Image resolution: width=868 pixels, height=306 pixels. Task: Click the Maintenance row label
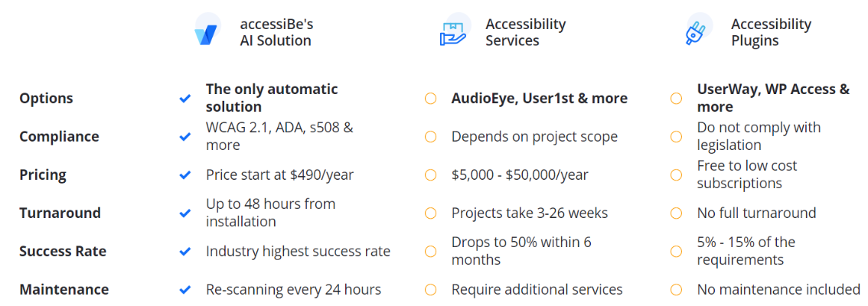pos(64,289)
